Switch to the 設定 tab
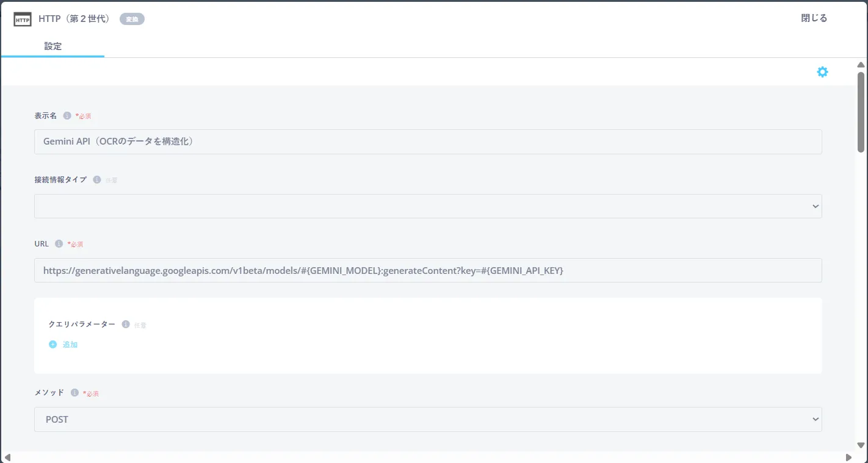Image resolution: width=868 pixels, height=463 pixels. tap(53, 46)
